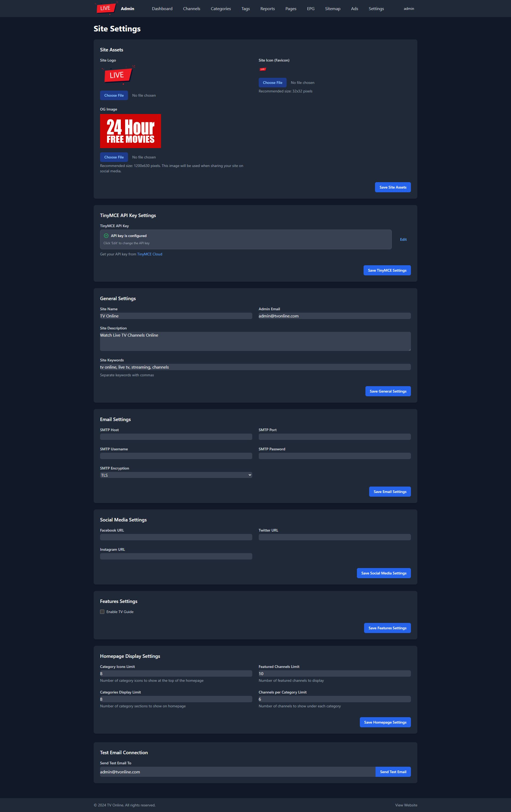The width and height of the screenshot is (511, 812).
Task: Choose File for the Site Icon favicon
Action: 272,83
